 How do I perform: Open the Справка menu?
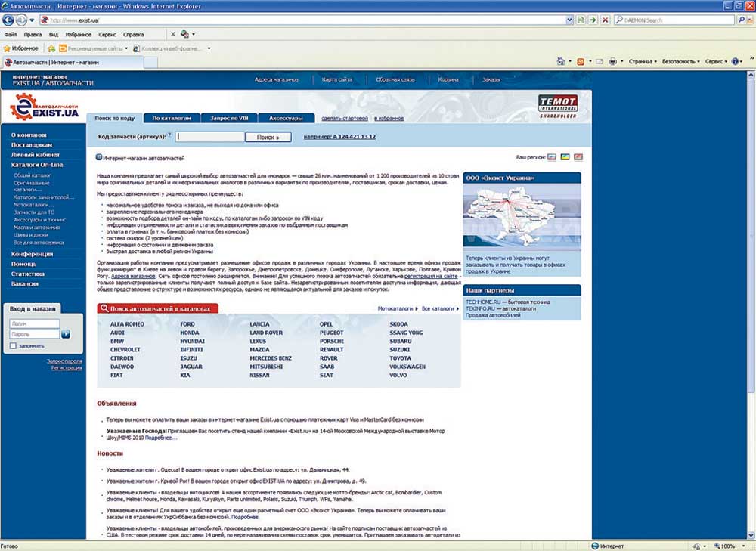point(134,35)
